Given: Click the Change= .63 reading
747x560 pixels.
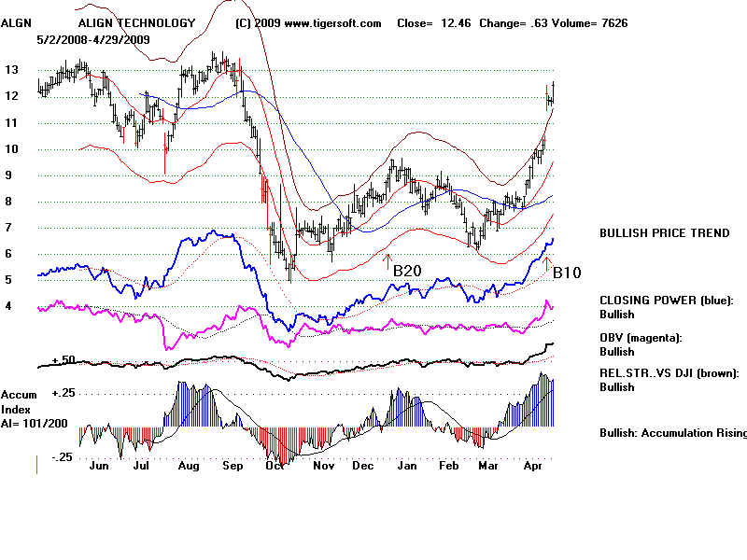Looking at the screenshot, I should pyautogui.click(x=514, y=22).
